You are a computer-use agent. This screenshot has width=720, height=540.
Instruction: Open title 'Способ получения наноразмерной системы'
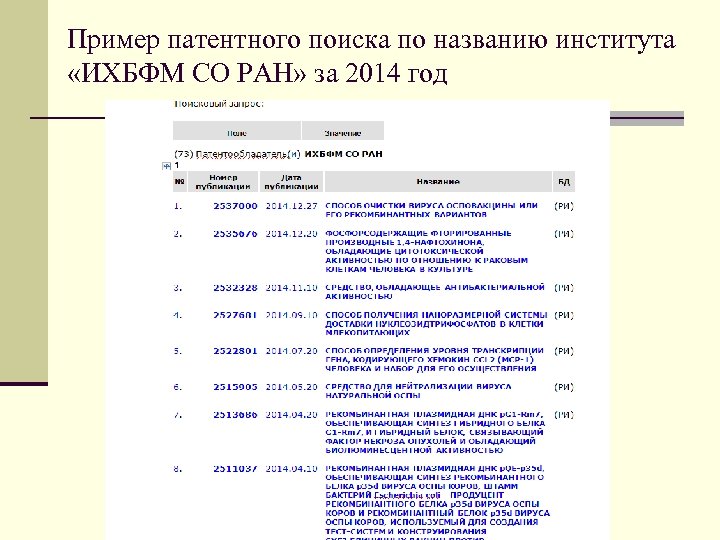click(x=436, y=324)
